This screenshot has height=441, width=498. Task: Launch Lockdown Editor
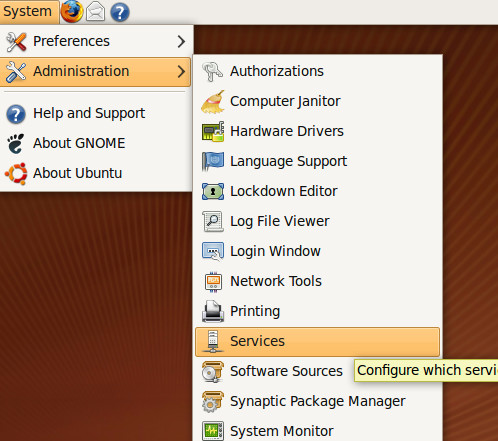click(317, 191)
